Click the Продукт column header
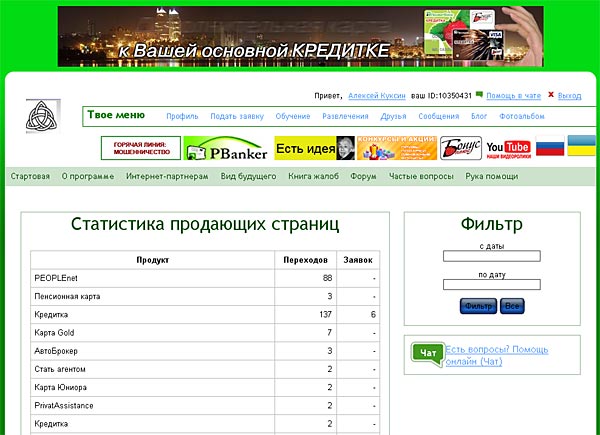The height and width of the screenshot is (435, 600). (153, 260)
